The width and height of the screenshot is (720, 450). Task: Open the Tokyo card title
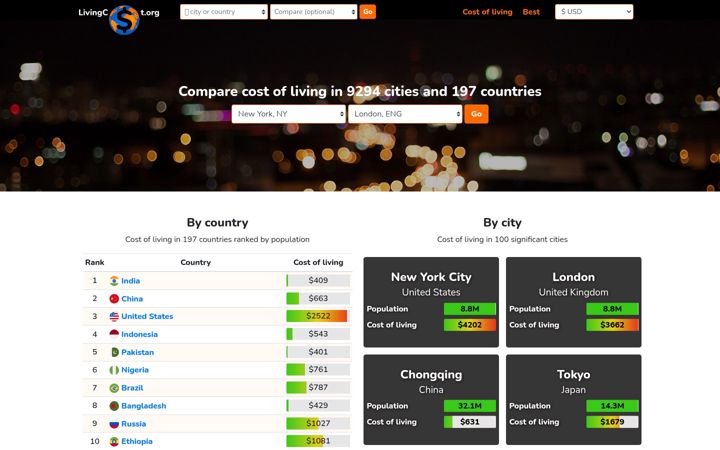click(573, 375)
